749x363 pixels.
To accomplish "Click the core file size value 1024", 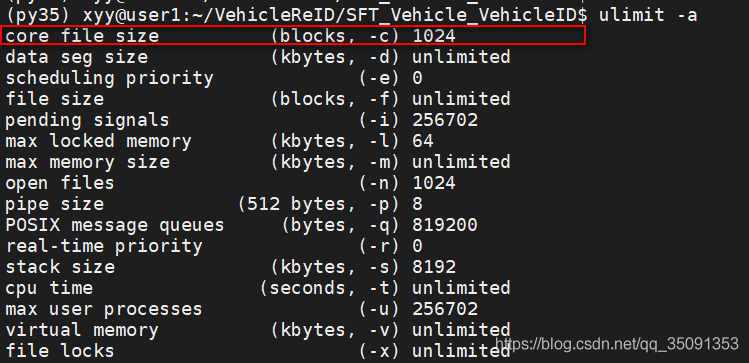I will [x=434, y=36].
